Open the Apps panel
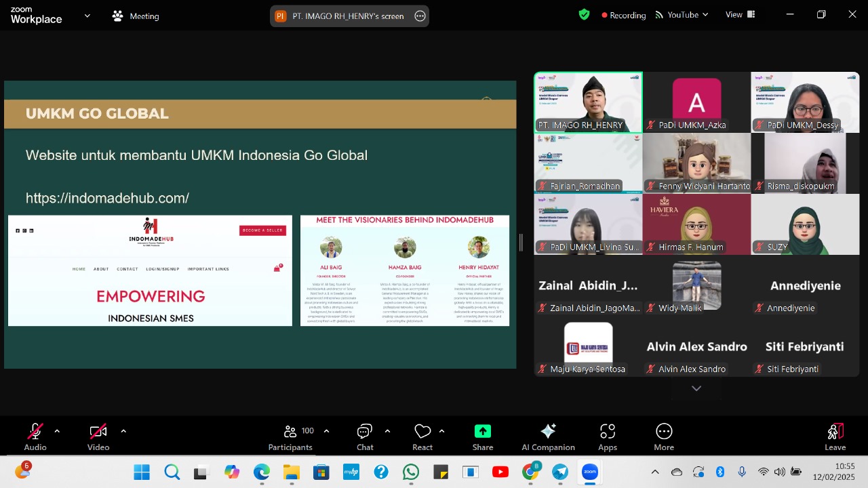Screen dimensions: 868x488 (x=608, y=437)
